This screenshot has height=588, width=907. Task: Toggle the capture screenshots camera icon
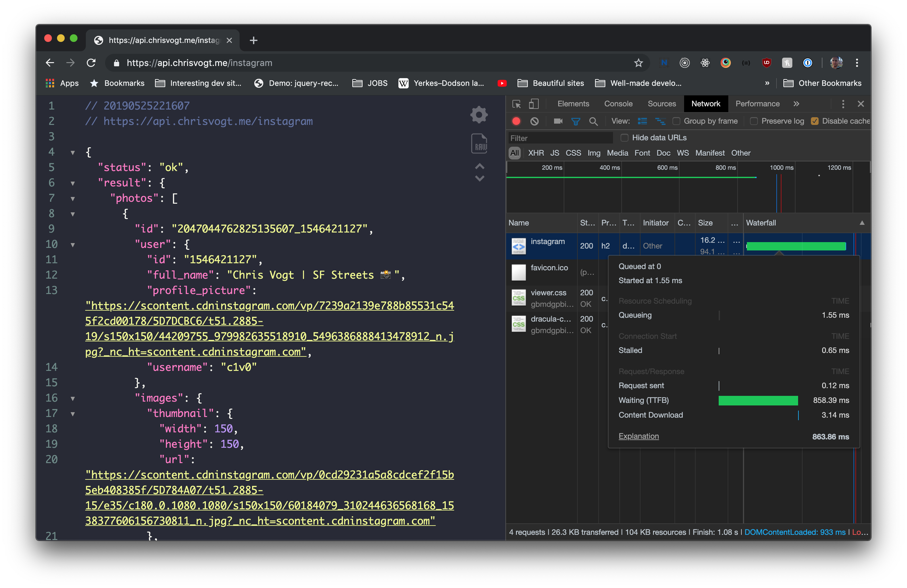(x=558, y=121)
